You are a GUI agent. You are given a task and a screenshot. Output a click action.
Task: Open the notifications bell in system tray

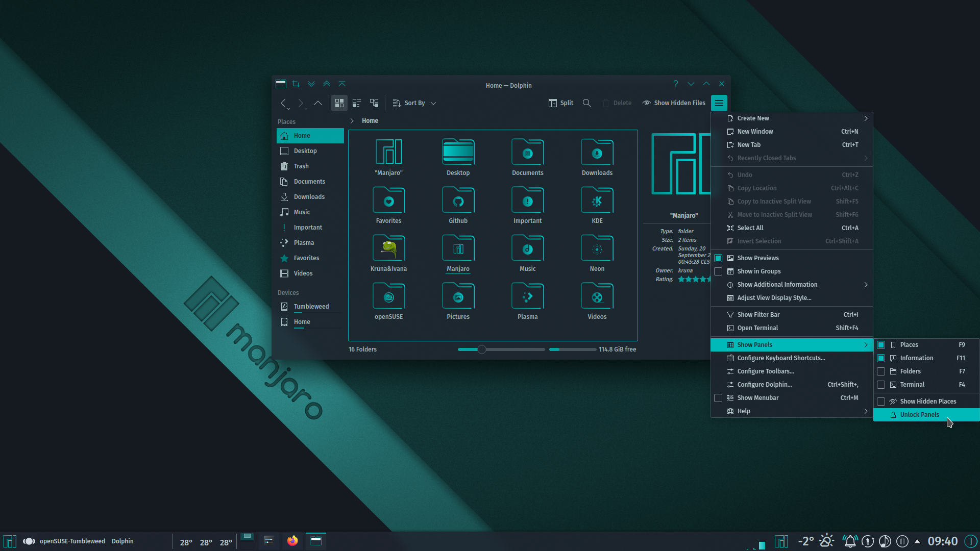[850, 541]
